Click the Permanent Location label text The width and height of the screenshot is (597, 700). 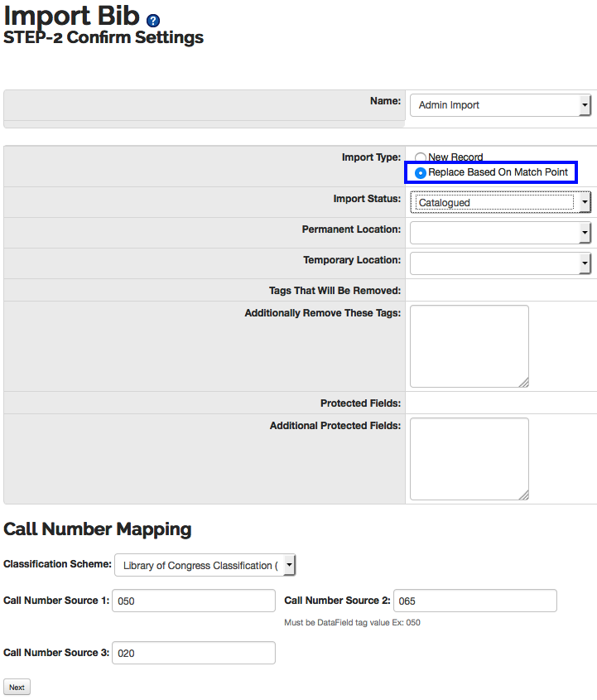pyautogui.click(x=351, y=229)
